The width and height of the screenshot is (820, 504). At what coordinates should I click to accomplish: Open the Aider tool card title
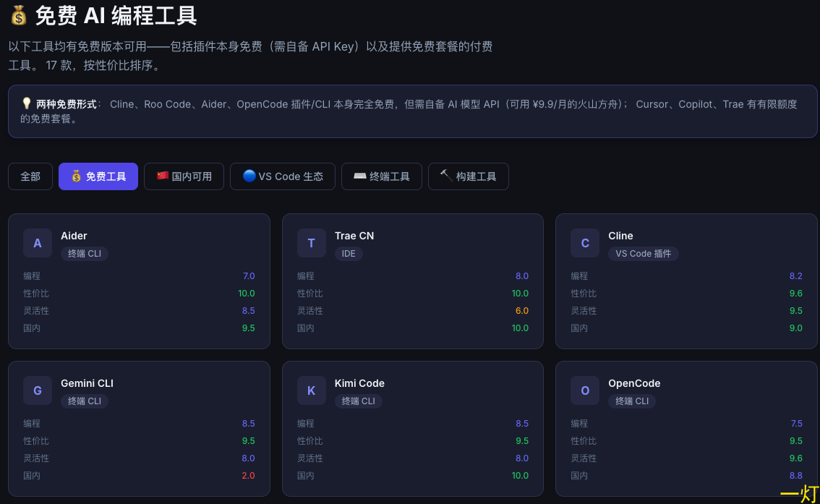pos(74,236)
